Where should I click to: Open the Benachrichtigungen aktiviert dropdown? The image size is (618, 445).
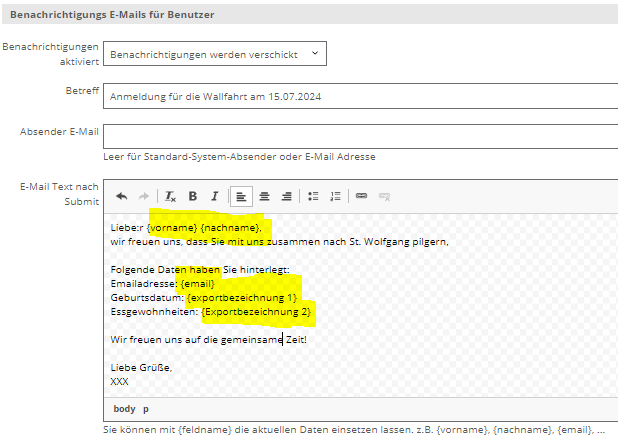coord(215,54)
